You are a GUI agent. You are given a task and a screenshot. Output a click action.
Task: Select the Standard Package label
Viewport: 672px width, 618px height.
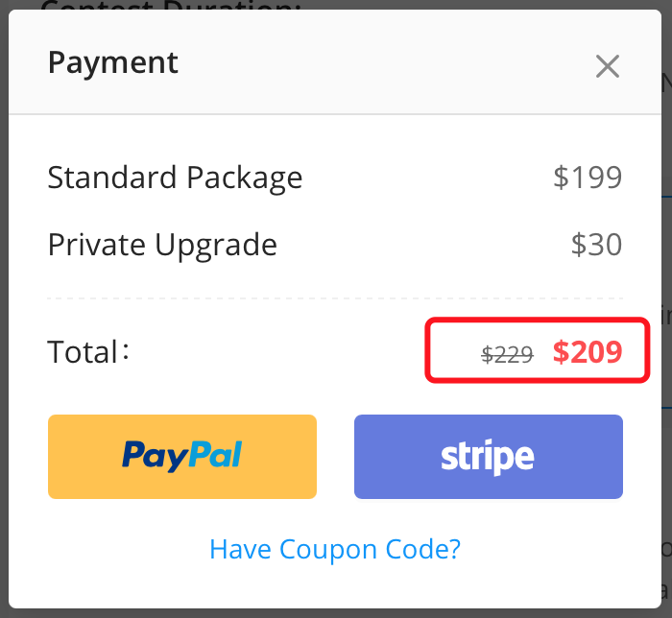click(x=175, y=178)
